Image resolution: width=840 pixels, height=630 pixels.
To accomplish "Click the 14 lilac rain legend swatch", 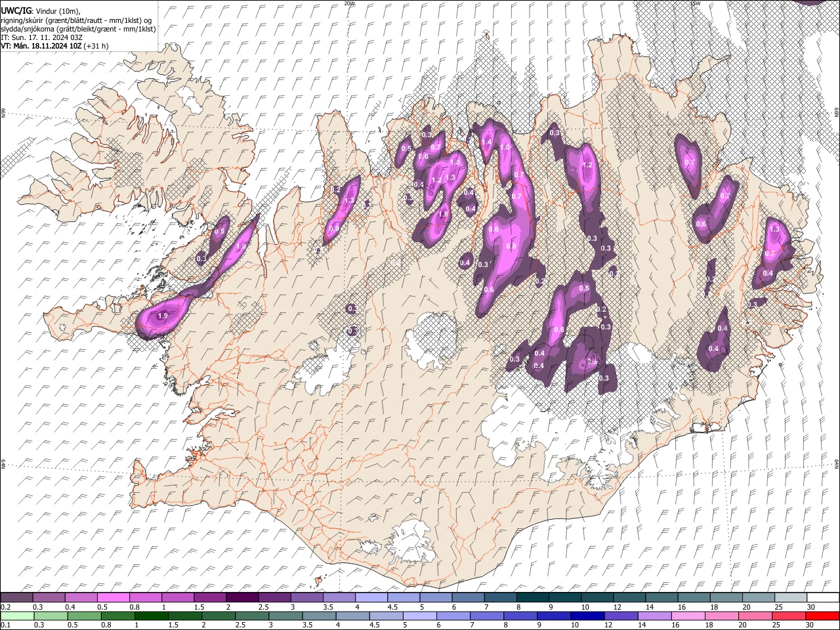I will 654,616.
